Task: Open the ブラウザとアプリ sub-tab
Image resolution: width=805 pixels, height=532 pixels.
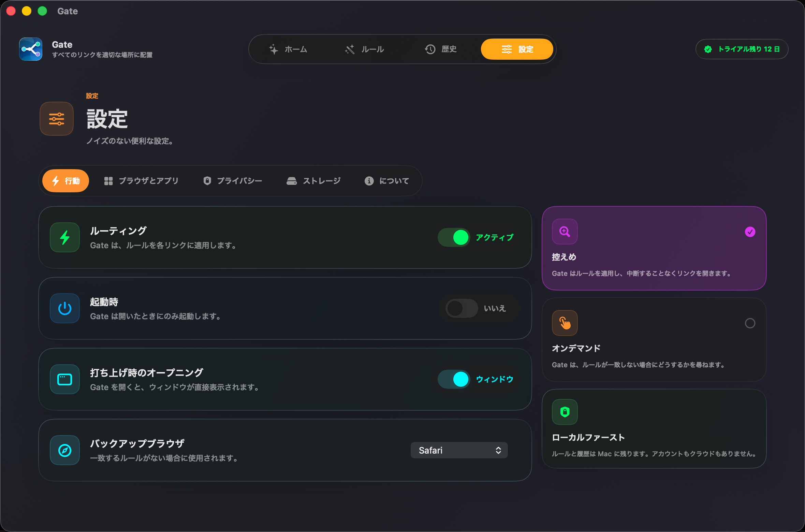Action: click(x=141, y=181)
